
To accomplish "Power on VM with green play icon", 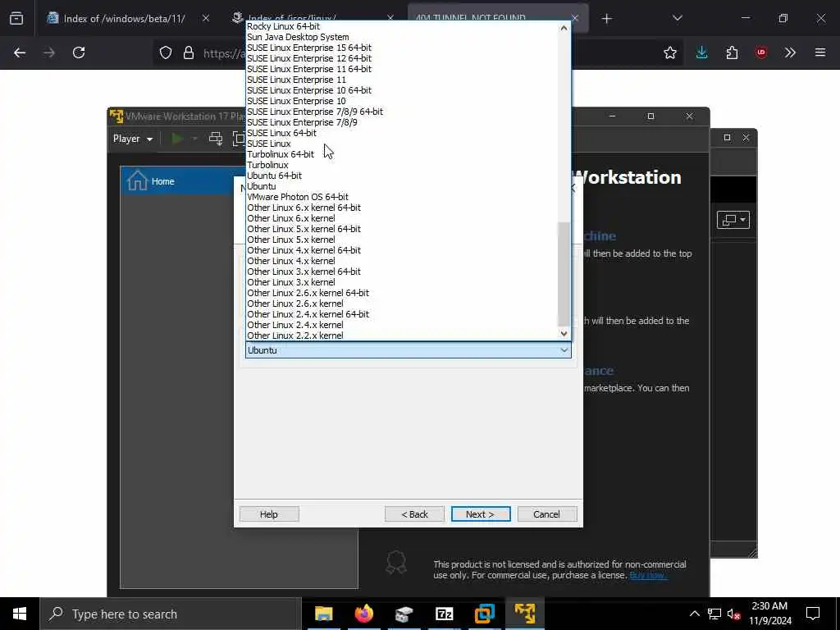I will (177, 139).
